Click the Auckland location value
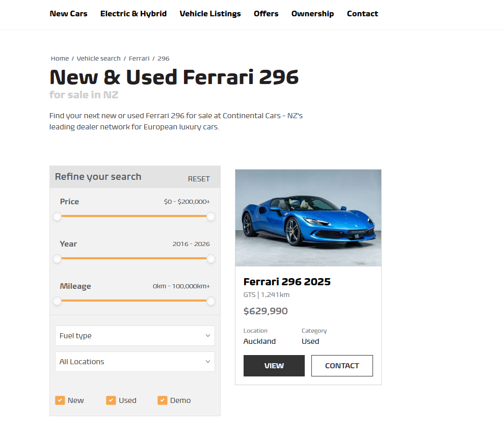The height and width of the screenshot is (434, 504). click(x=260, y=341)
